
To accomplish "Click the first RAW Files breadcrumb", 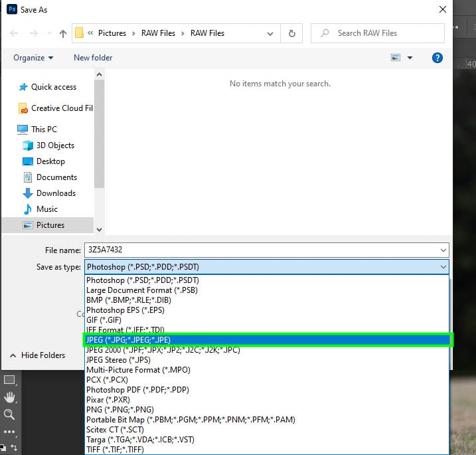I will 158,33.
